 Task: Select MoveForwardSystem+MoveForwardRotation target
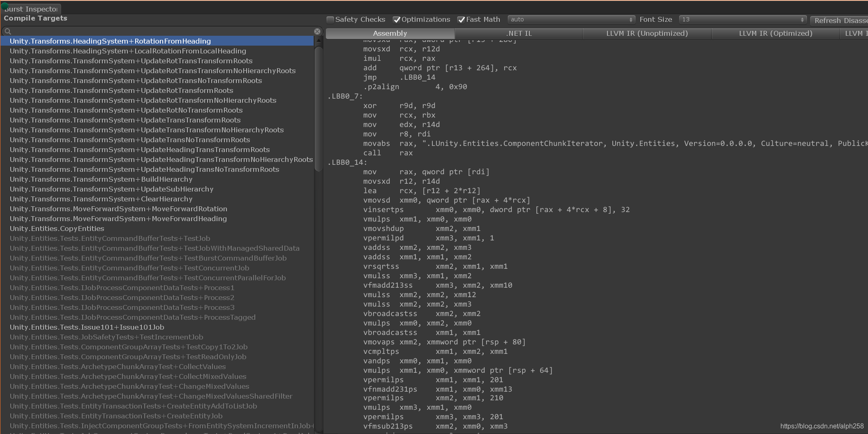157,209
